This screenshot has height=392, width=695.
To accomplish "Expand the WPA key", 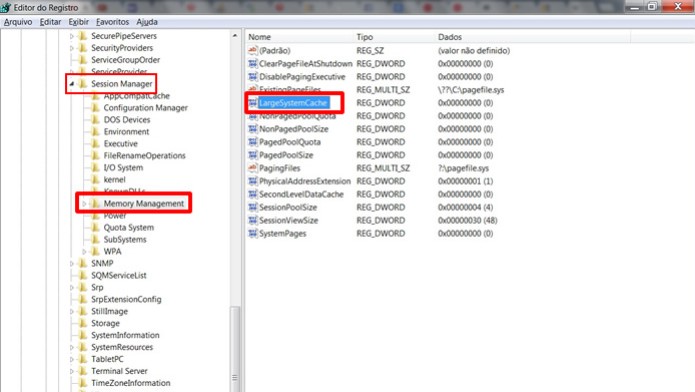I will click(x=84, y=251).
